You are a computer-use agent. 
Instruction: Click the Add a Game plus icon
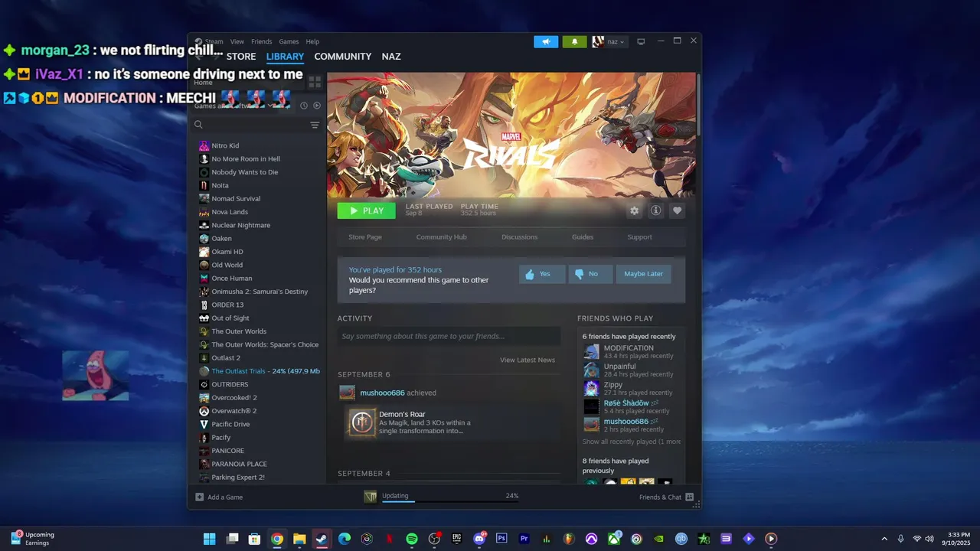click(x=200, y=497)
